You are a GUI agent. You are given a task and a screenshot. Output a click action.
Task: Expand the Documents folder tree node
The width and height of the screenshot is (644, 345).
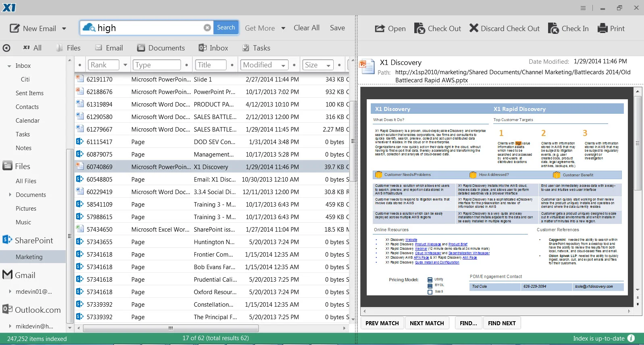(10, 194)
